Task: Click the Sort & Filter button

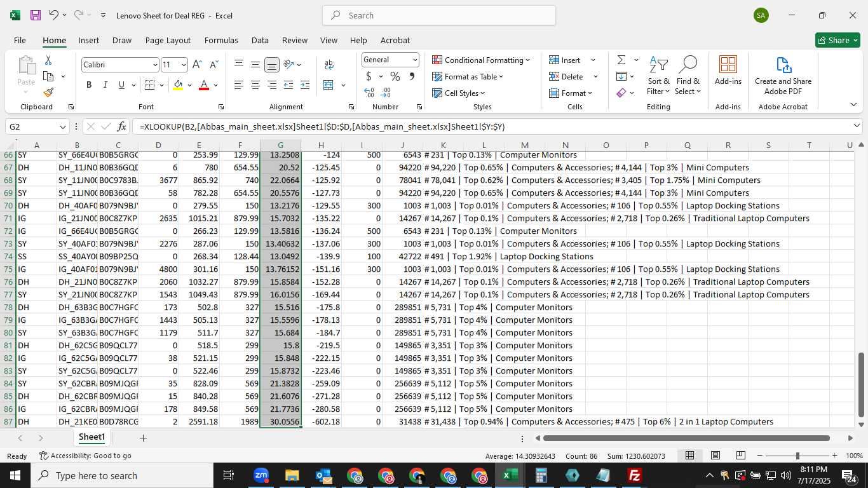Action: click(658, 76)
